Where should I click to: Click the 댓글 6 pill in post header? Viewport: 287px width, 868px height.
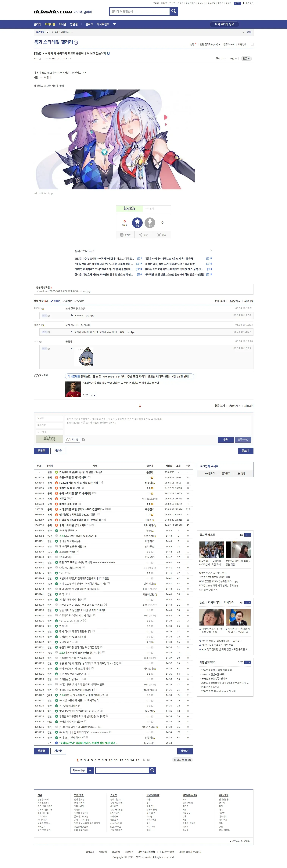pos(246,59)
